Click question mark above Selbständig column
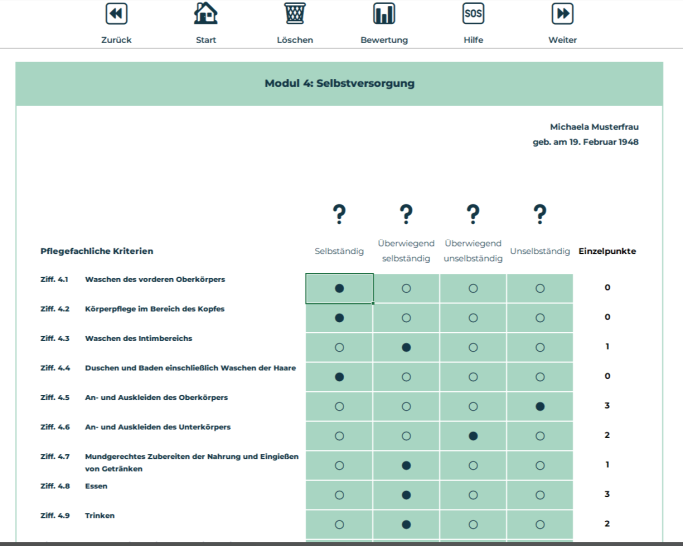This screenshot has height=546, width=683. coord(339,213)
